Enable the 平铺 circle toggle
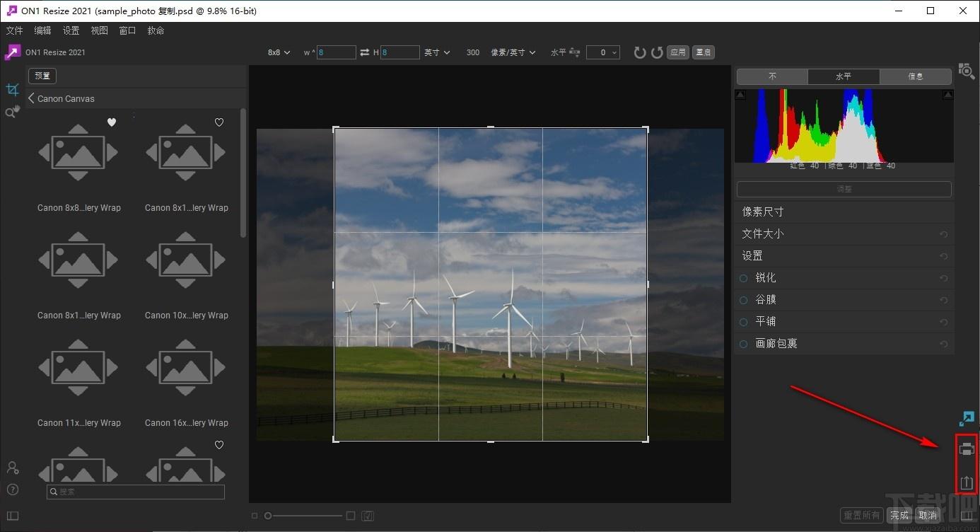The height and width of the screenshot is (532, 980). [743, 322]
